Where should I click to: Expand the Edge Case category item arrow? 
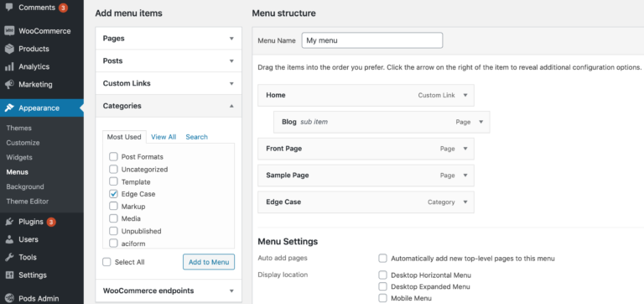(x=465, y=202)
